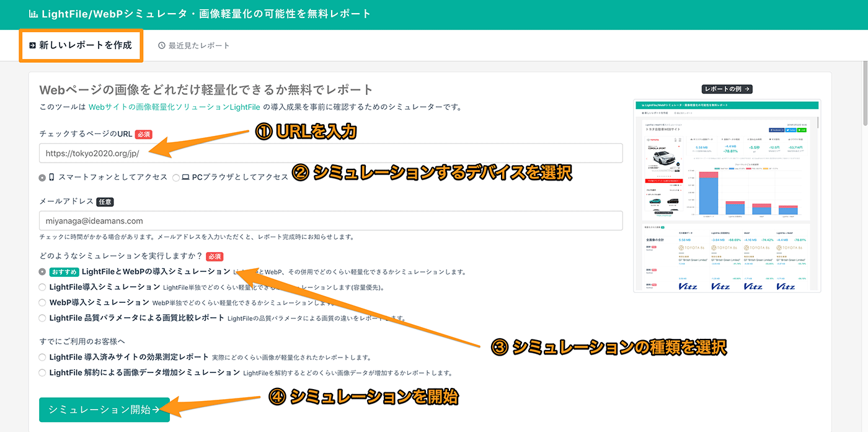Click the heading Webページの画像をどれだけ軽量化できるか無料でレポート
This screenshot has height=432, width=868.
coord(206,90)
